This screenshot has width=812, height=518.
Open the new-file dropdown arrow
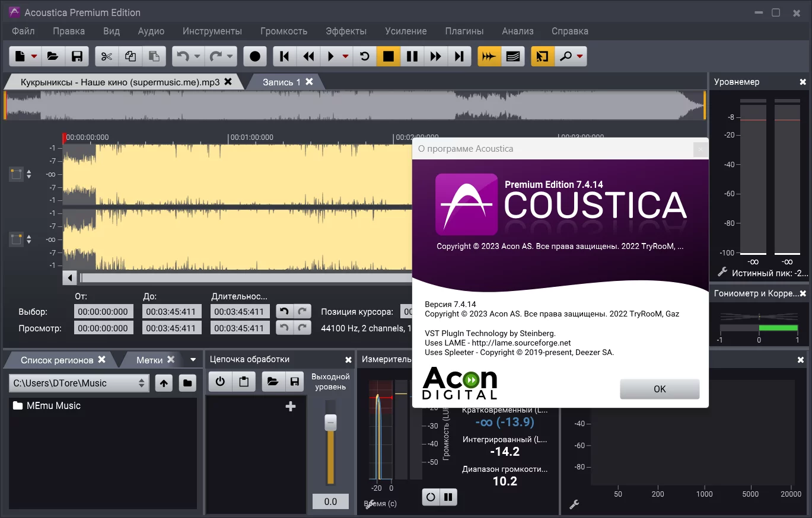[x=34, y=56]
